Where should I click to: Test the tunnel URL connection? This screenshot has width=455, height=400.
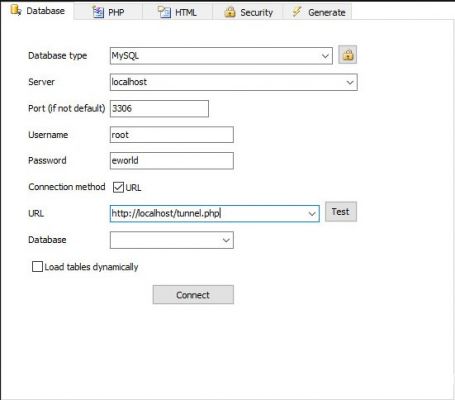pos(341,212)
